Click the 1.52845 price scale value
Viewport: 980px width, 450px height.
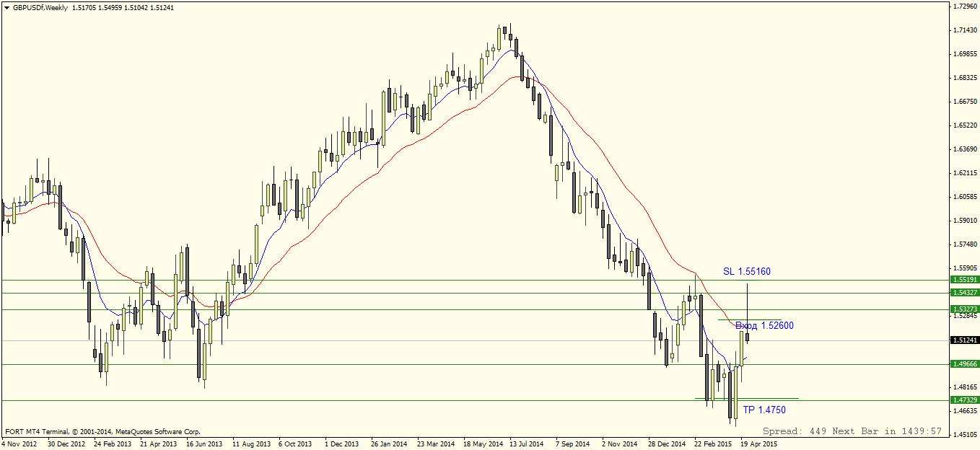[x=966, y=316]
